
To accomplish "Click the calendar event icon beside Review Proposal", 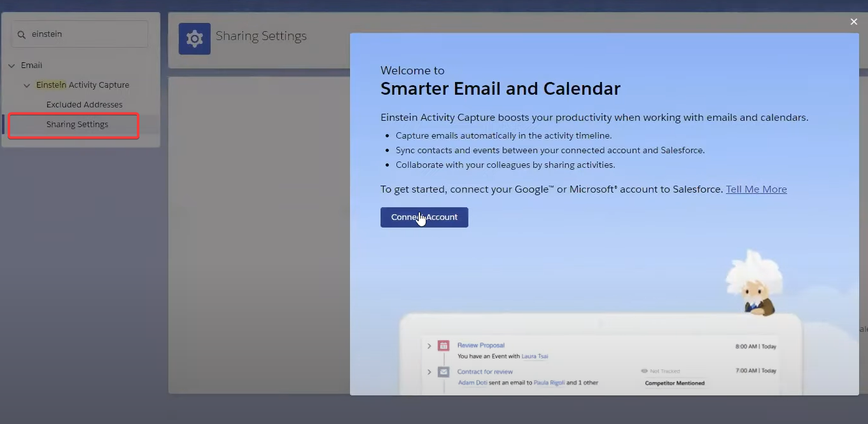I will [x=444, y=346].
